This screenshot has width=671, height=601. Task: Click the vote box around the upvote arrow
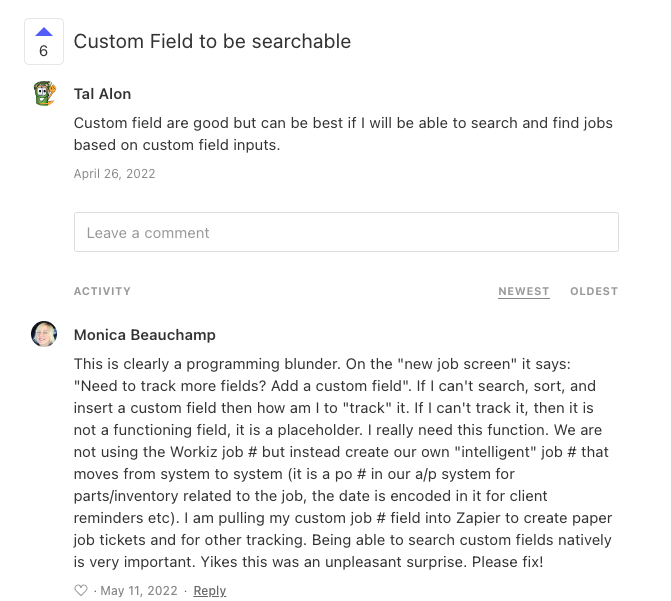(44, 42)
